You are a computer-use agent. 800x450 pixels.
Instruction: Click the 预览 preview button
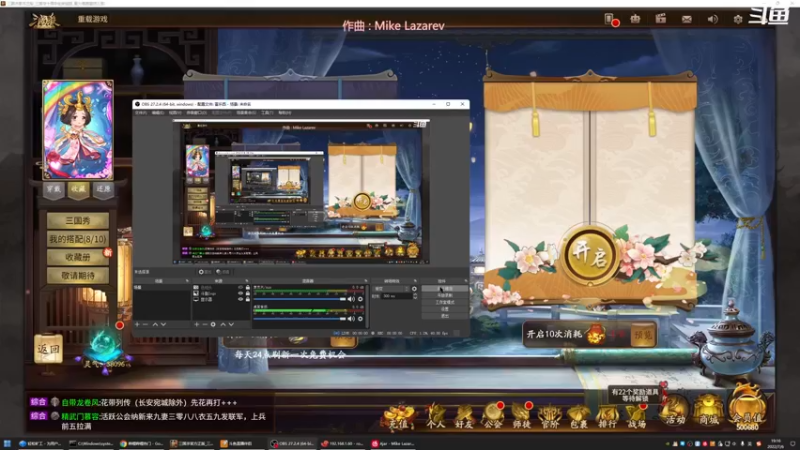point(642,335)
